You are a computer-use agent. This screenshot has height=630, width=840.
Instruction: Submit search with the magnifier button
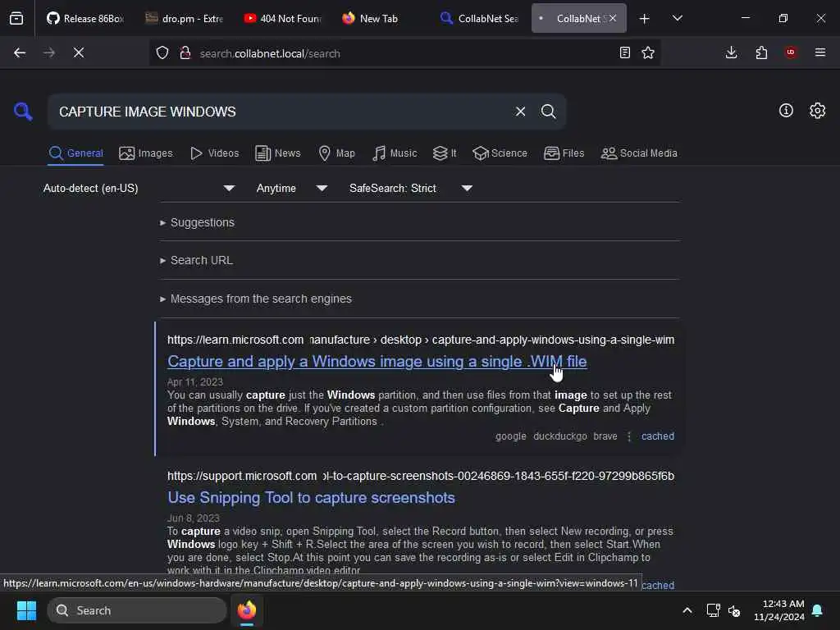pyautogui.click(x=548, y=112)
